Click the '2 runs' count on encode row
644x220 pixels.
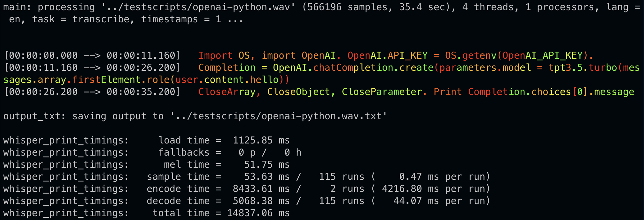point(348,189)
